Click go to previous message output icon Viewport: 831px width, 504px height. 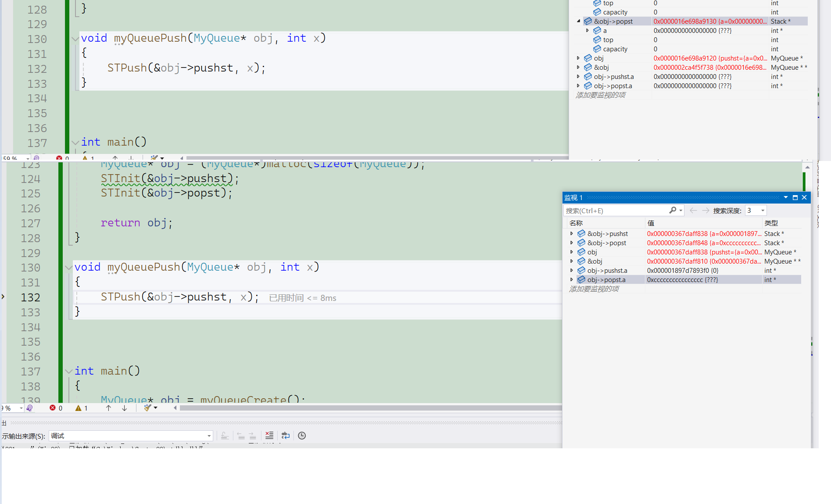[241, 436]
